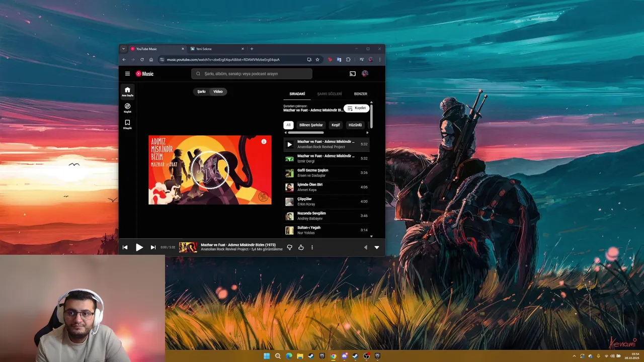Select the Hüzünlü filter chip
The height and width of the screenshot is (362, 644).
[x=355, y=125]
